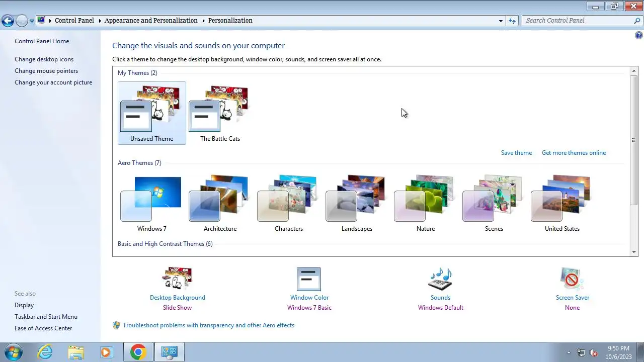The image size is (644, 362).
Task: Open Desktop Background settings icon
Action: tap(177, 279)
